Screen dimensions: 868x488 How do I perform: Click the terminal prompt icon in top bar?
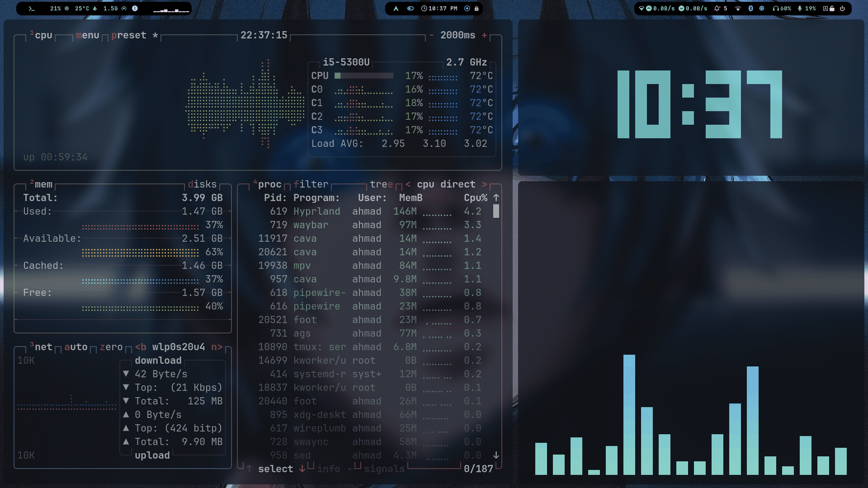pyautogui.click(x=31, y=9)
